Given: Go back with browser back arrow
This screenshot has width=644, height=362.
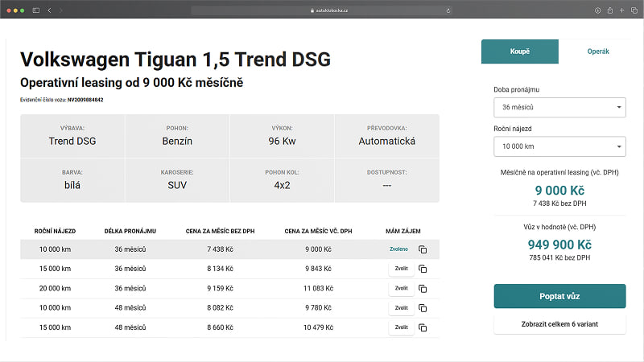Looking at the screenshot, I should [x=49, y=10].
